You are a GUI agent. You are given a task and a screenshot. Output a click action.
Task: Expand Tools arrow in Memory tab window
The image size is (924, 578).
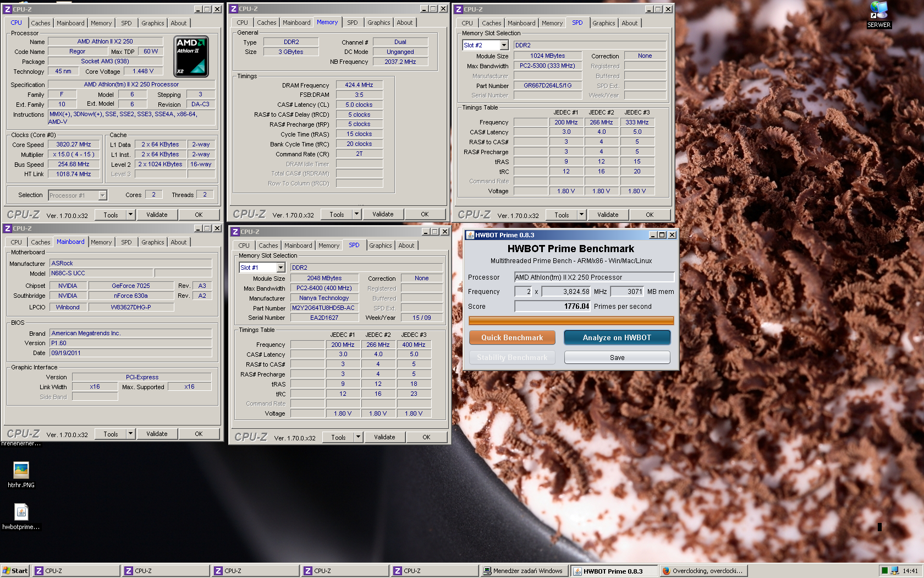[x=357, y=214]
